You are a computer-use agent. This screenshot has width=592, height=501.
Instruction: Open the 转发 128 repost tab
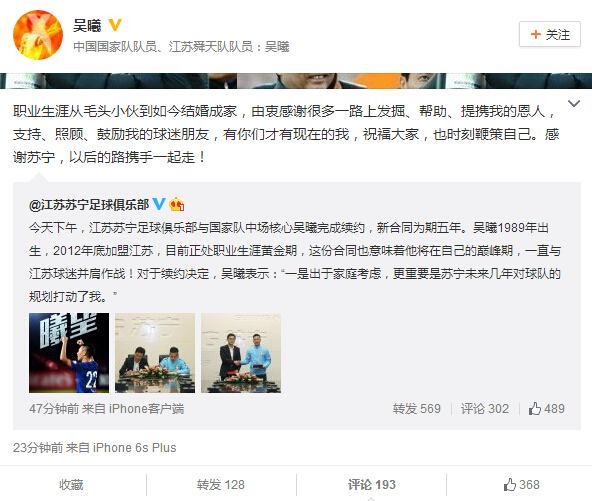220,484
